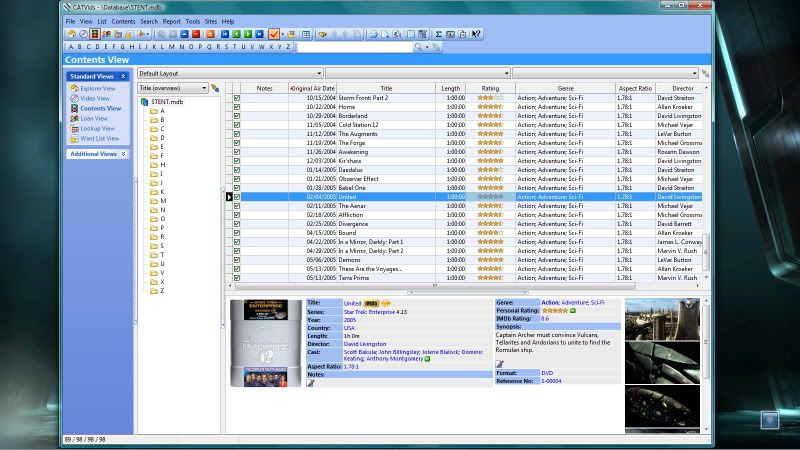
Task: Open the empty middle filter dropdown
Action: tap(417, 73)
